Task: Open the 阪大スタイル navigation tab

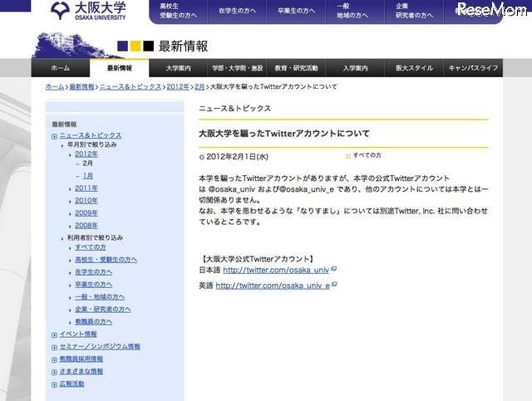Action: point(414,68)
